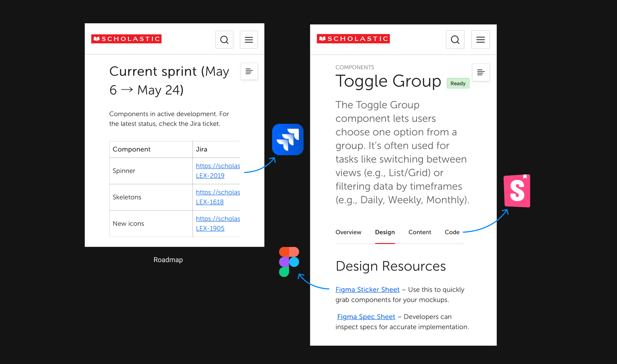Select the Design tab
The image size is (617, 364).
385,232
